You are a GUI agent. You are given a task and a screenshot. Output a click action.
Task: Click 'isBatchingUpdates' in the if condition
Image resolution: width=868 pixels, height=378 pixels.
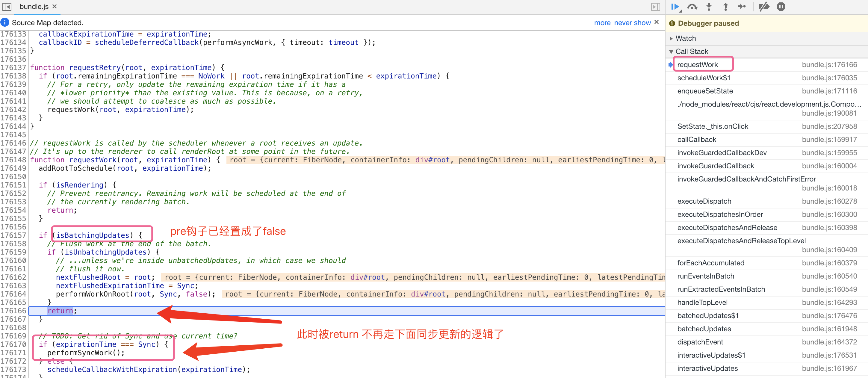(93, 235)
